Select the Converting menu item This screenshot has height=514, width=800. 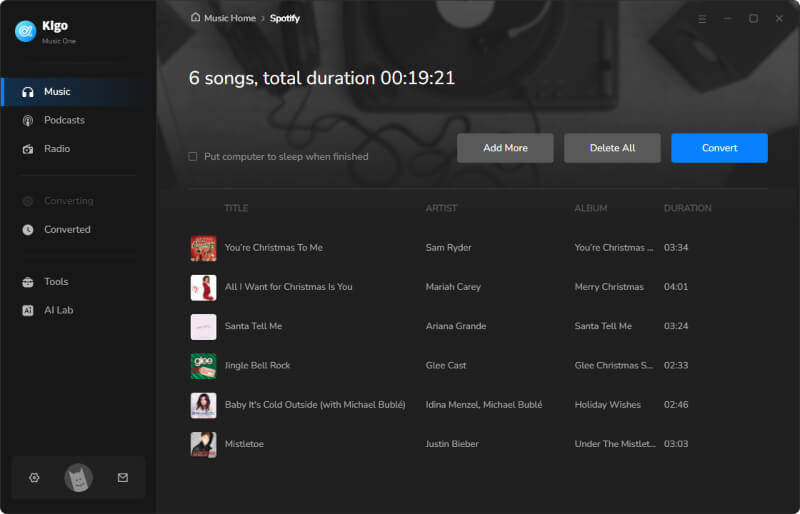point(79,201)
